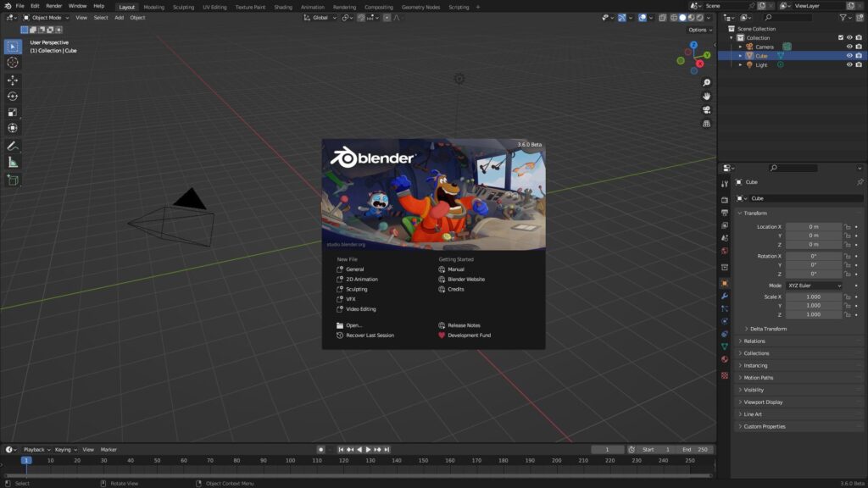
Task: Click Recover Last Session on the splash screen
Action: tap(370, 335)
